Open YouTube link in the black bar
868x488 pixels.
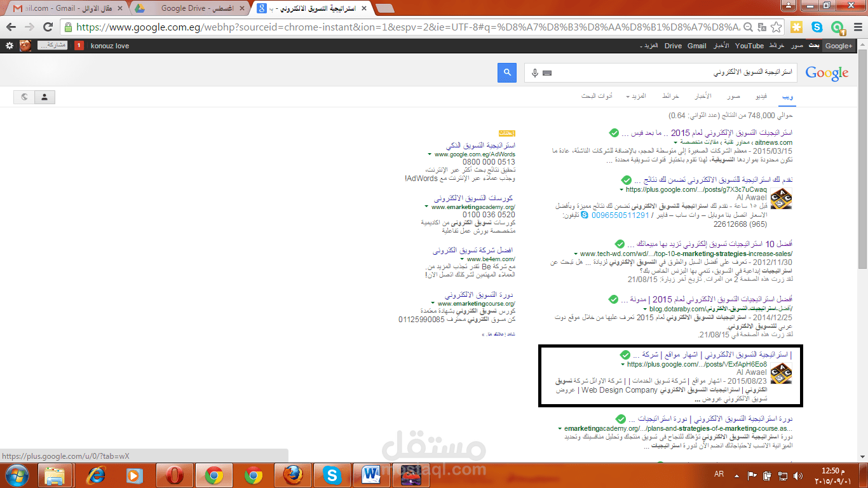coord(749,46)
